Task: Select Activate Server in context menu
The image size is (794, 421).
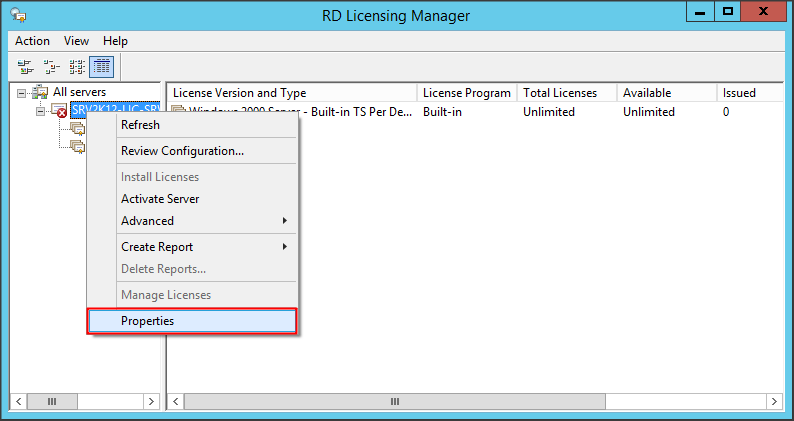Action: click(x=160, y=199)
